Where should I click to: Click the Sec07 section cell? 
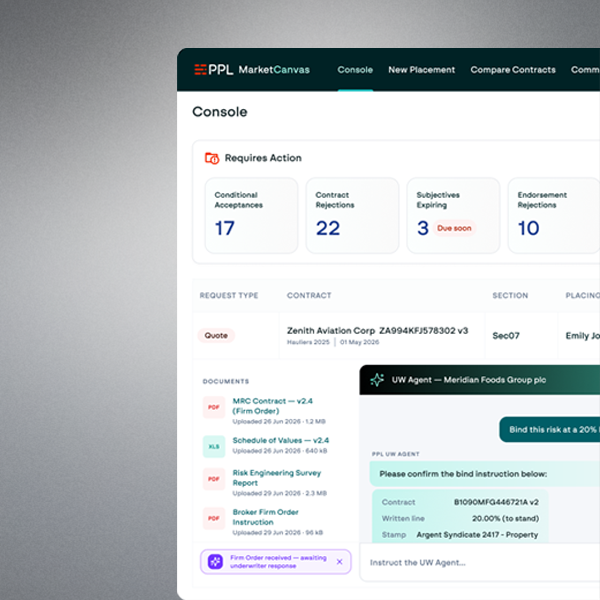click(x=506, y=336)
